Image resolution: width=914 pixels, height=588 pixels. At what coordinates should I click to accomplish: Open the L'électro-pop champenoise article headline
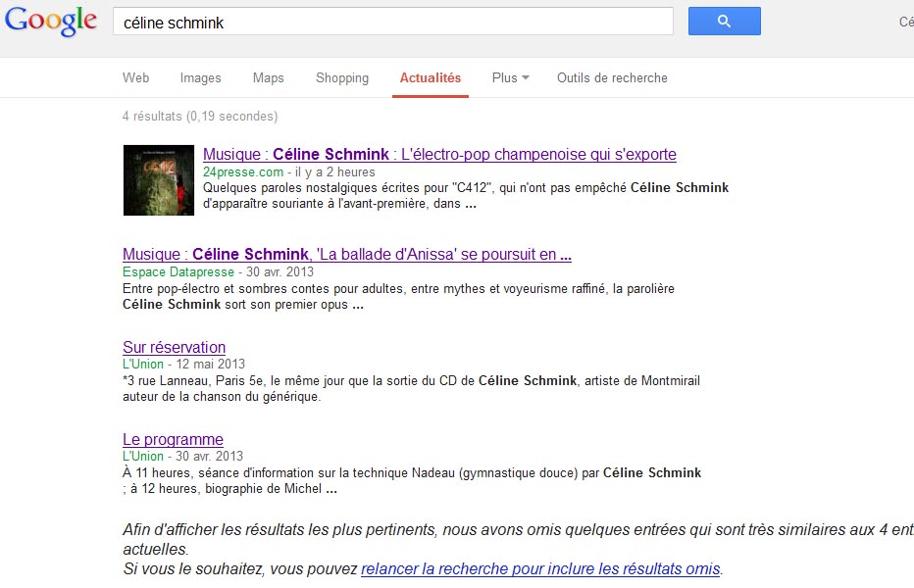tap(439, 155)
